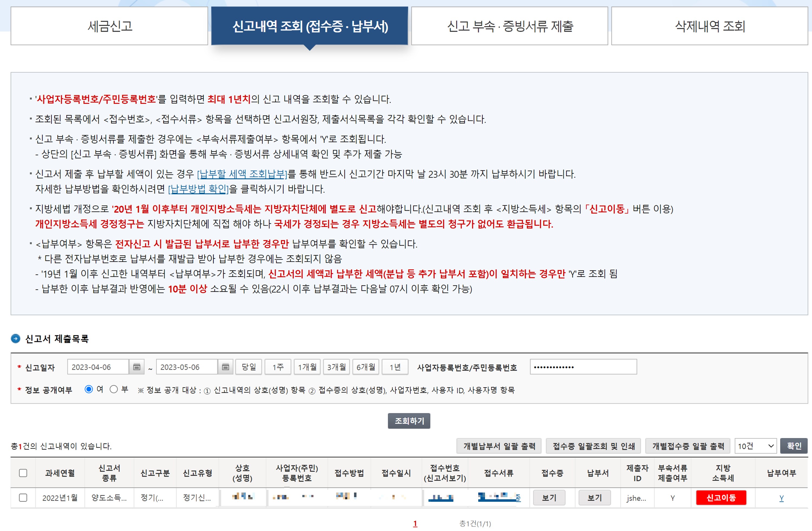Open end date calendar picker icon
The width and height of the screenshot is (812, 531).
tap(225, 367)
